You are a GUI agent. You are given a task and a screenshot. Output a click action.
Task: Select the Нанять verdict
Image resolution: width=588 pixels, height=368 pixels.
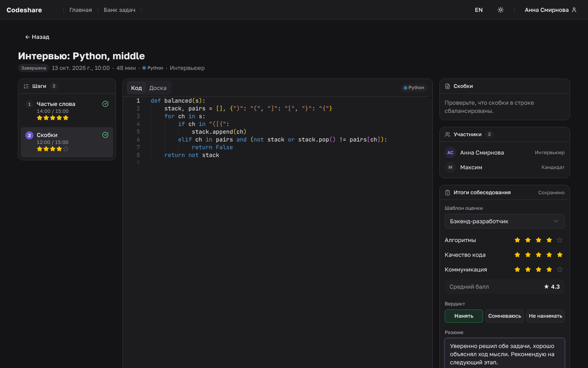(x=464, y=316)
